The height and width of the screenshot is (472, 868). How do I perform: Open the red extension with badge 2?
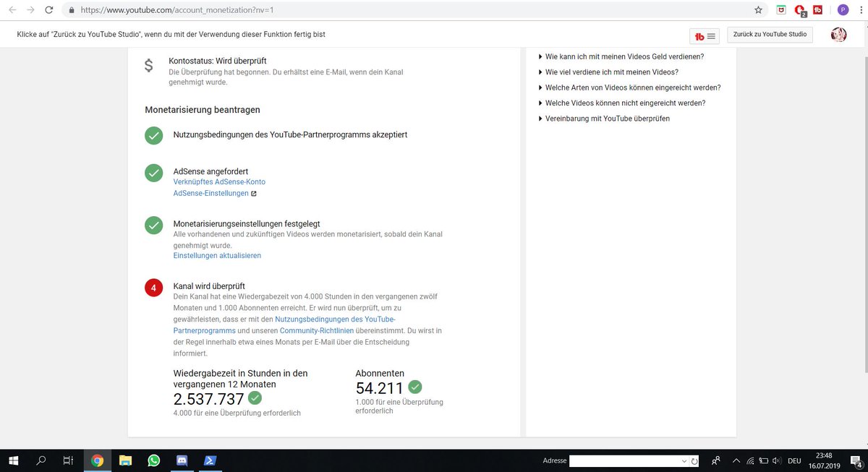[x=800, y=10]
